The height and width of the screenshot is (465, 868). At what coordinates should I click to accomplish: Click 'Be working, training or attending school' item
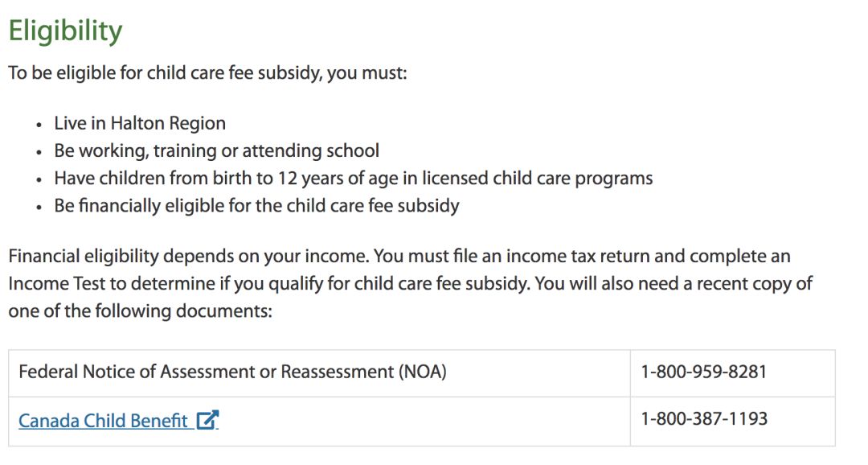point(216,150)
